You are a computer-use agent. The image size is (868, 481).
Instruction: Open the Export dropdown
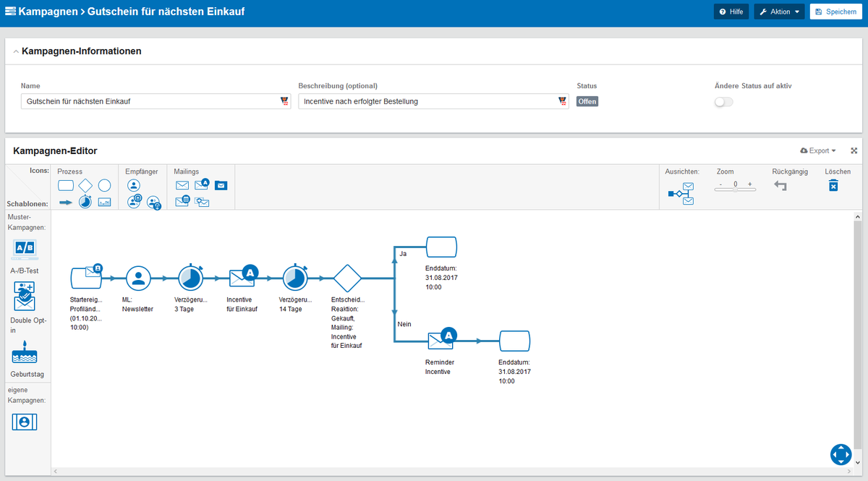[817, 150]
